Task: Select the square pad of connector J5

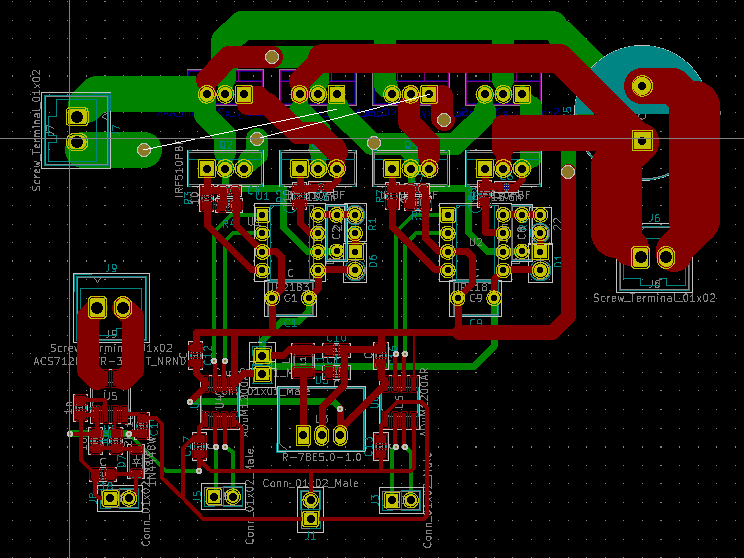Action: [x=214, y=497]
